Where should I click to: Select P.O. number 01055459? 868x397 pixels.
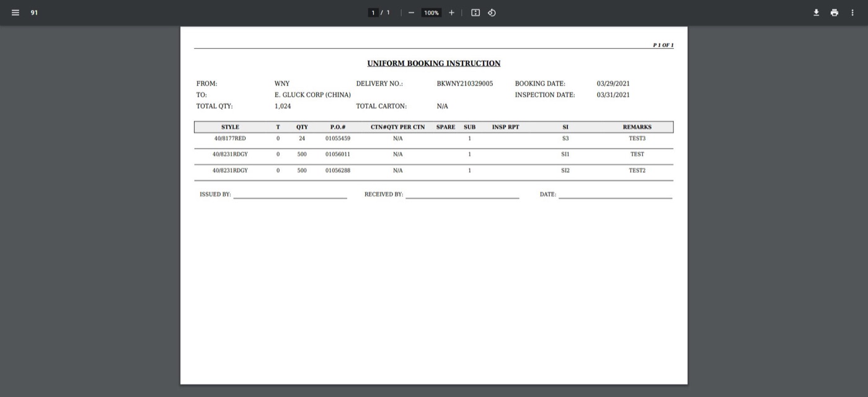338,138
